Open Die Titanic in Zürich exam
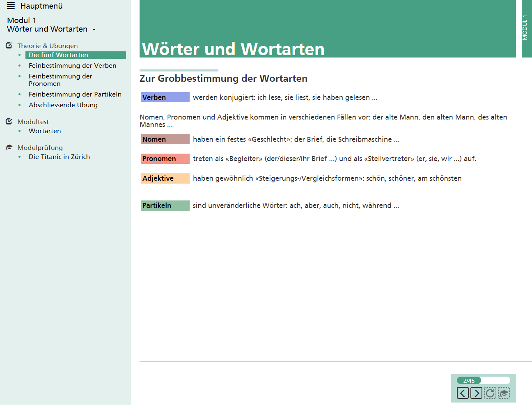 click(59, 157)
